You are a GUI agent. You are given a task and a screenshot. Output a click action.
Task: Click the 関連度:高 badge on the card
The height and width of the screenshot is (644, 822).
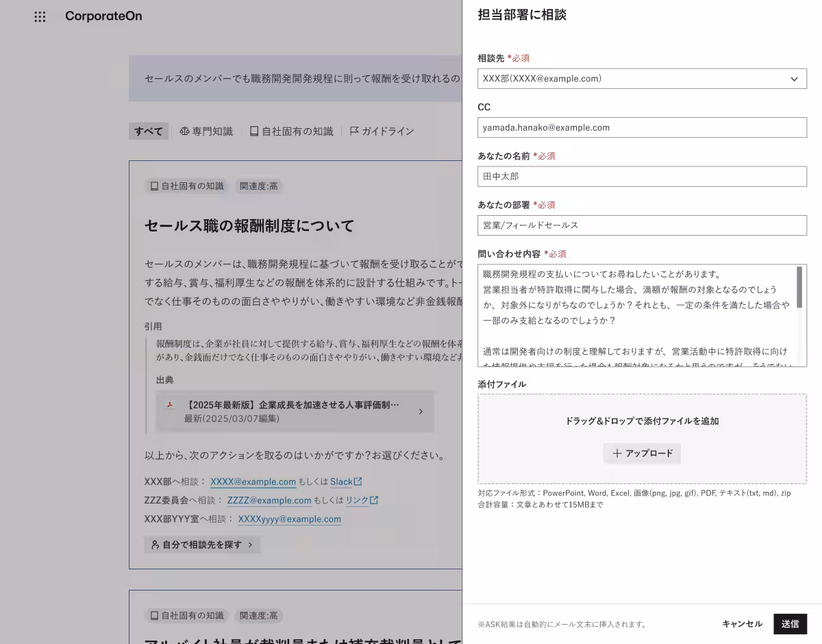[x=258, y=186]
